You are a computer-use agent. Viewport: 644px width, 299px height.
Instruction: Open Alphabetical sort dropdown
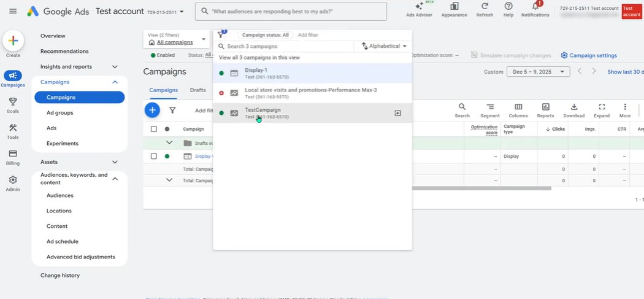(x=384, y=46)
